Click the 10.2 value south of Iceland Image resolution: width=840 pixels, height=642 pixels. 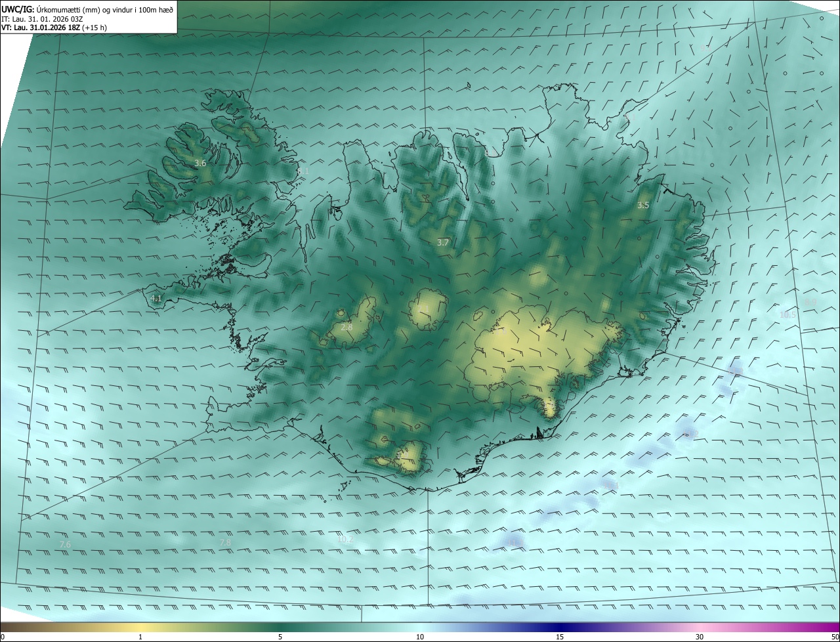click(x=345, y=540)
